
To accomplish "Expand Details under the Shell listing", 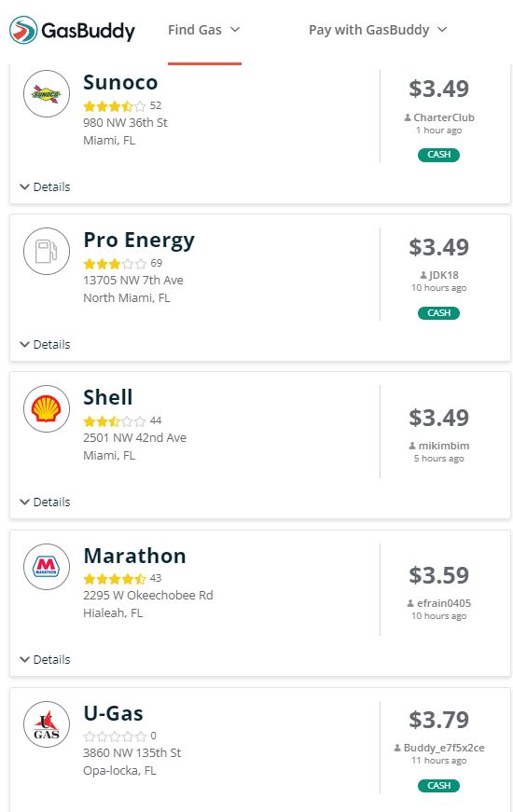I will (x=45, y=502).
